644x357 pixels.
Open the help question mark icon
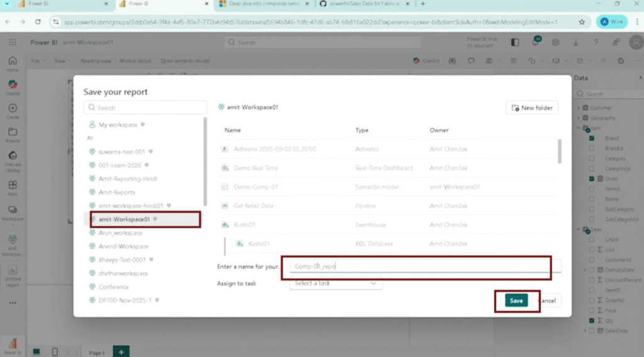click(x=596, y=42)
